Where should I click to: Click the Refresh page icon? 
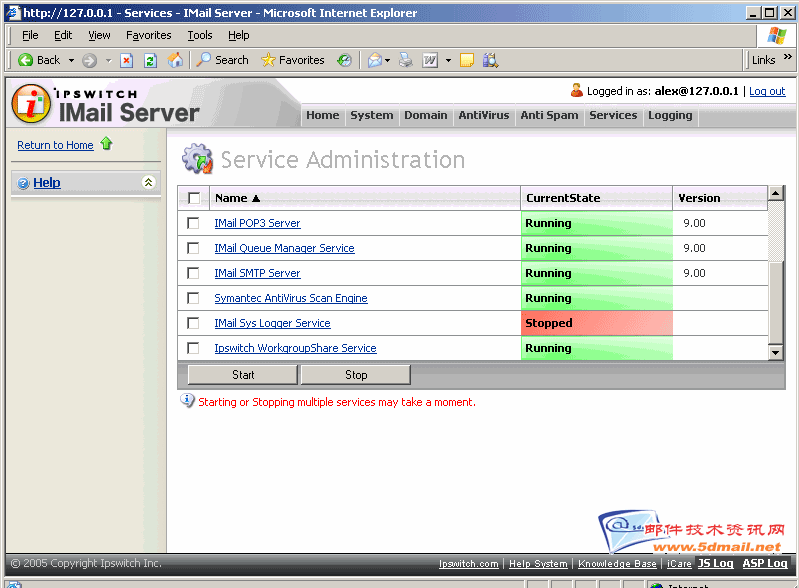150,60
